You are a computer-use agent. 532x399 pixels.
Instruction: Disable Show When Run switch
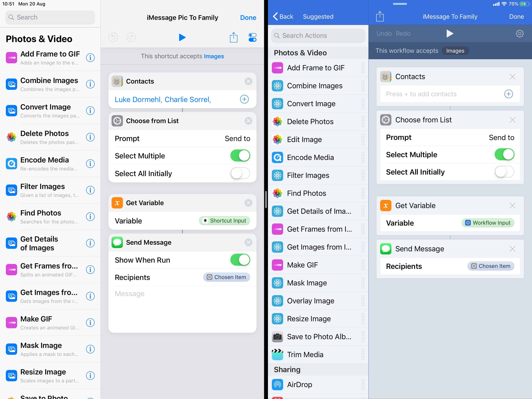coord(240,260)
